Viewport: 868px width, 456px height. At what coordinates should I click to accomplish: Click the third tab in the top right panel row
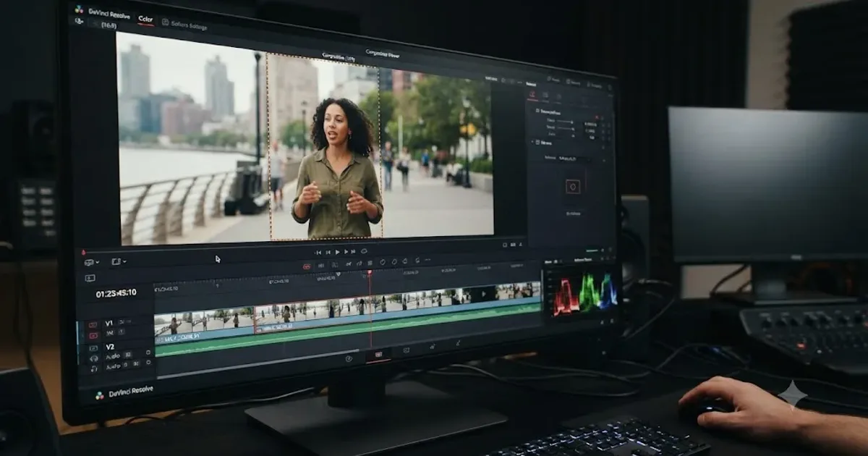(595, 85)
